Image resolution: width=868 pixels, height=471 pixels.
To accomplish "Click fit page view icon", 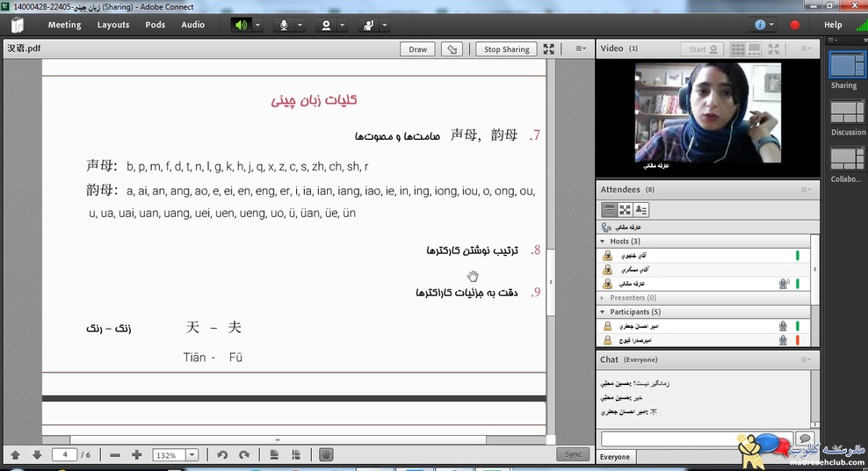I will [x=274, y=455].
